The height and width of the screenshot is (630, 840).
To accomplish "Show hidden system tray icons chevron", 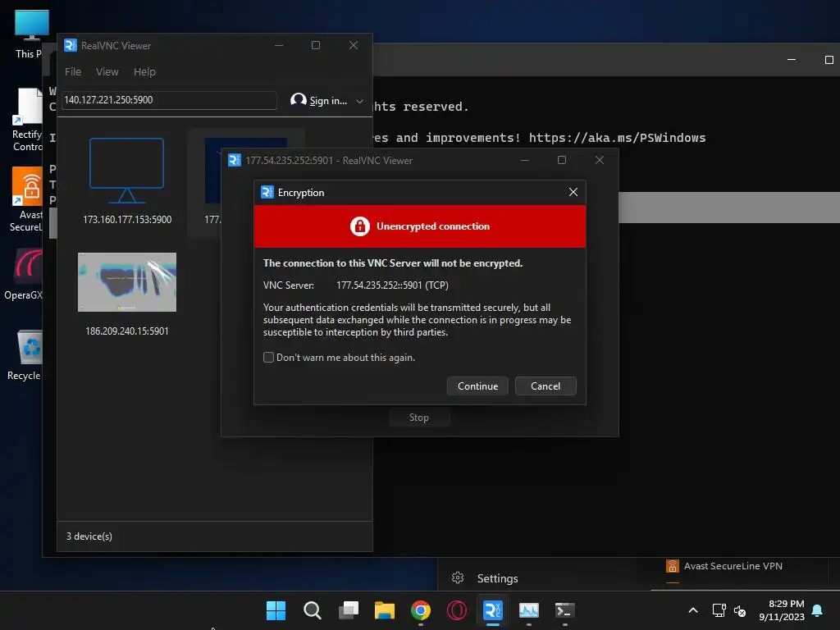I will coord(692,610).
